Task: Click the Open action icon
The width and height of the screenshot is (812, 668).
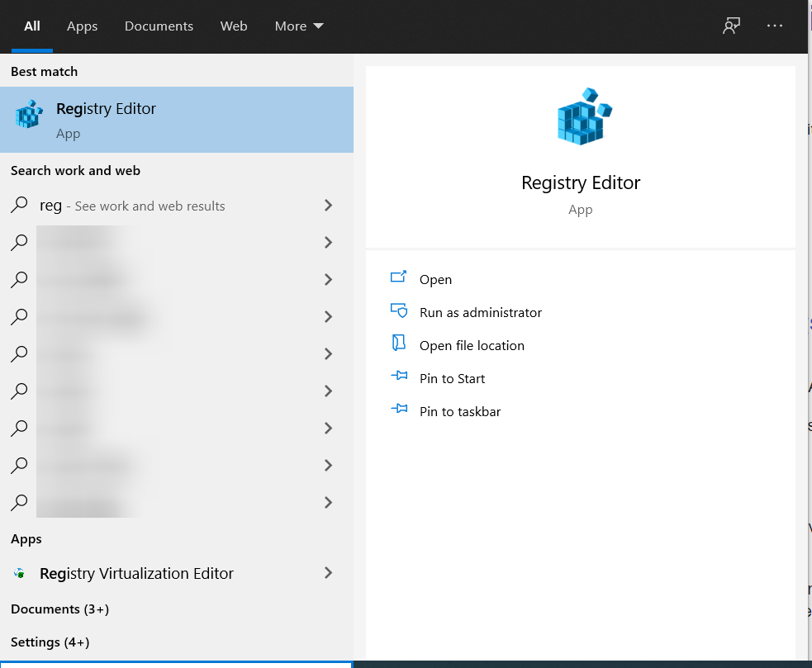Action: pyautogui.click(x=399, y=278)
